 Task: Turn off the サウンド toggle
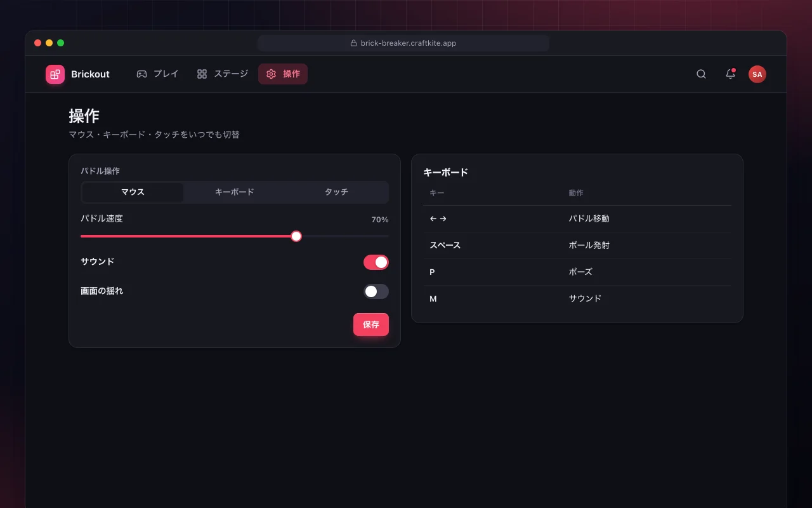click(376, 262)
